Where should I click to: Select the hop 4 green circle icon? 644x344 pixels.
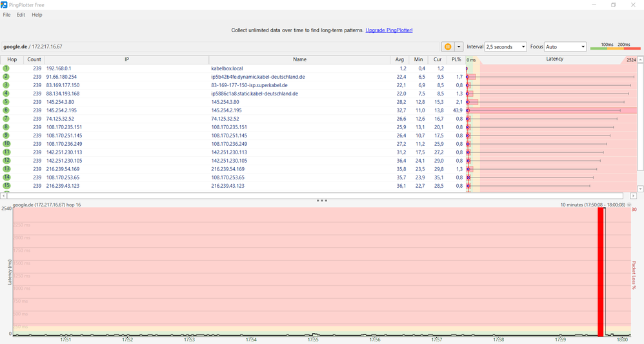(x=6, y=94)
